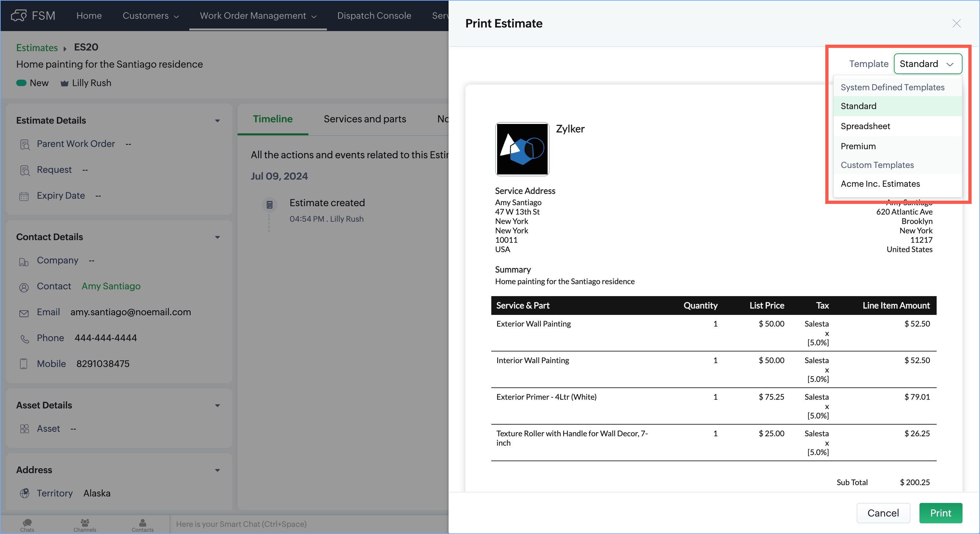Click the FSM logo icon
The height and width of the screenshot is (534, 980).
(19, 16)
